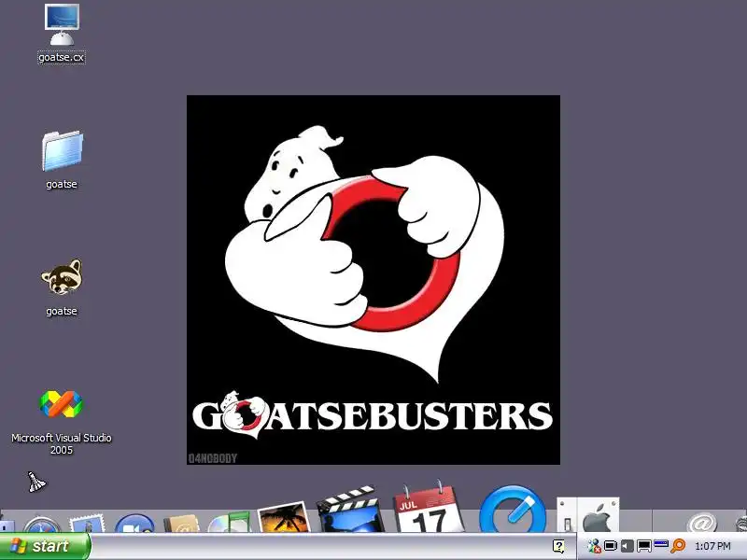Click the 1:07 PM taskbar clock
The image size is (747, 560).
[712, 546]
